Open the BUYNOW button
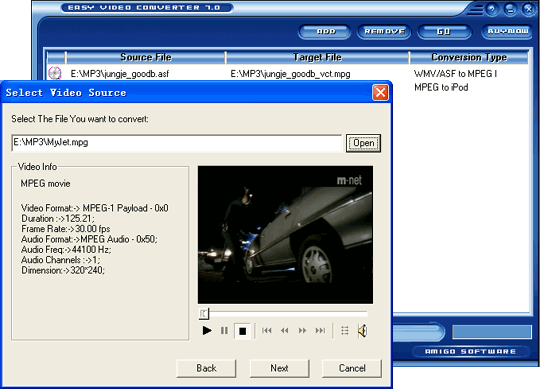The height and width of the screenshot is (389, 540). click(x=508, y=32)
